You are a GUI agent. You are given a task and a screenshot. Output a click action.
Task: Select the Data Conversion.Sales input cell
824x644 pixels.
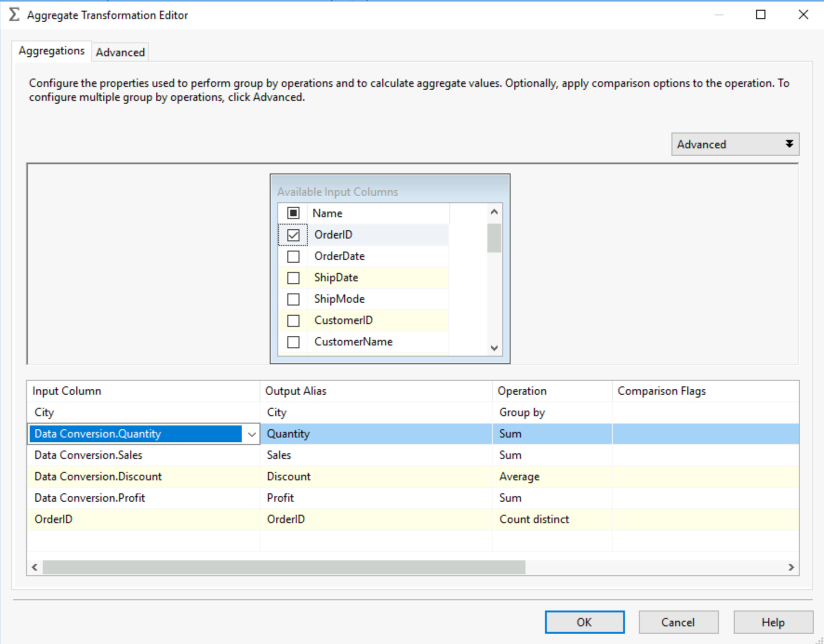click(x=143, y=455)
